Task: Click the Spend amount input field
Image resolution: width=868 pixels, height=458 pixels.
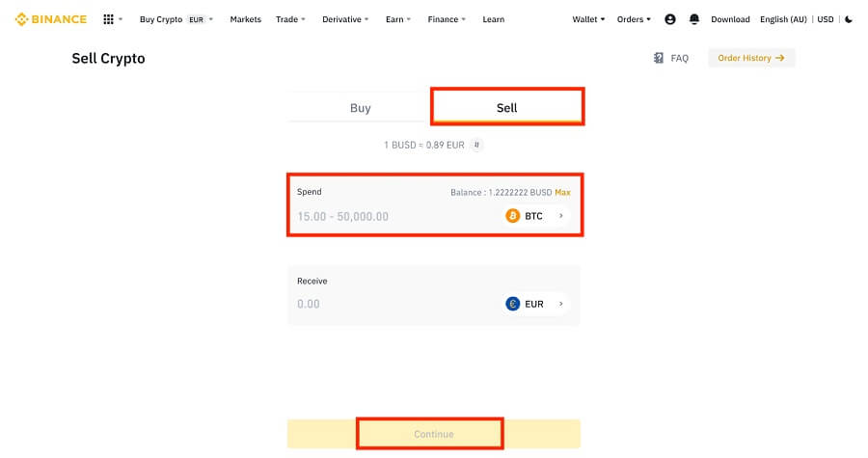Action: pyautogui.click(x=397, y=216)
